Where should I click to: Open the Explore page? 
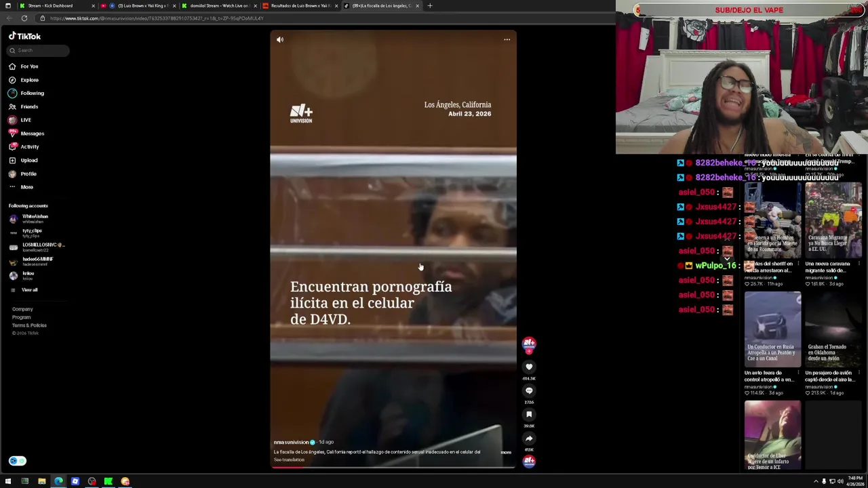[29, 80]
